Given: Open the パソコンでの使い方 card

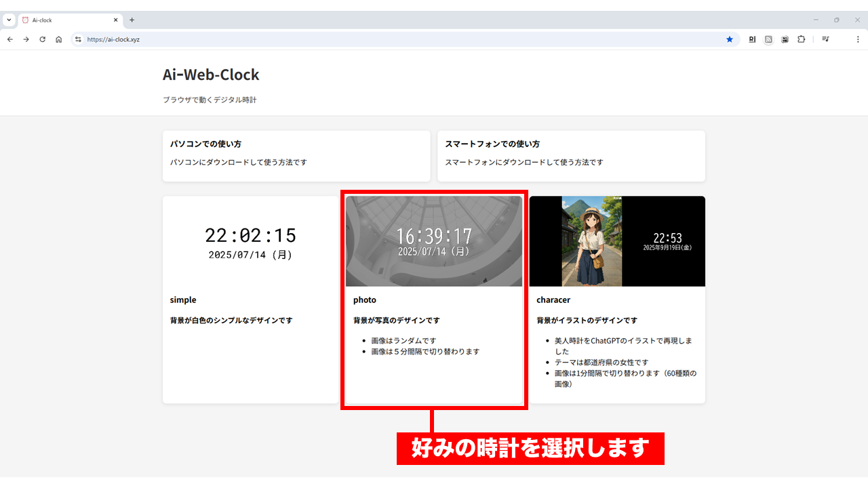Looking at the screenshot, I should [x=296, y=156].
